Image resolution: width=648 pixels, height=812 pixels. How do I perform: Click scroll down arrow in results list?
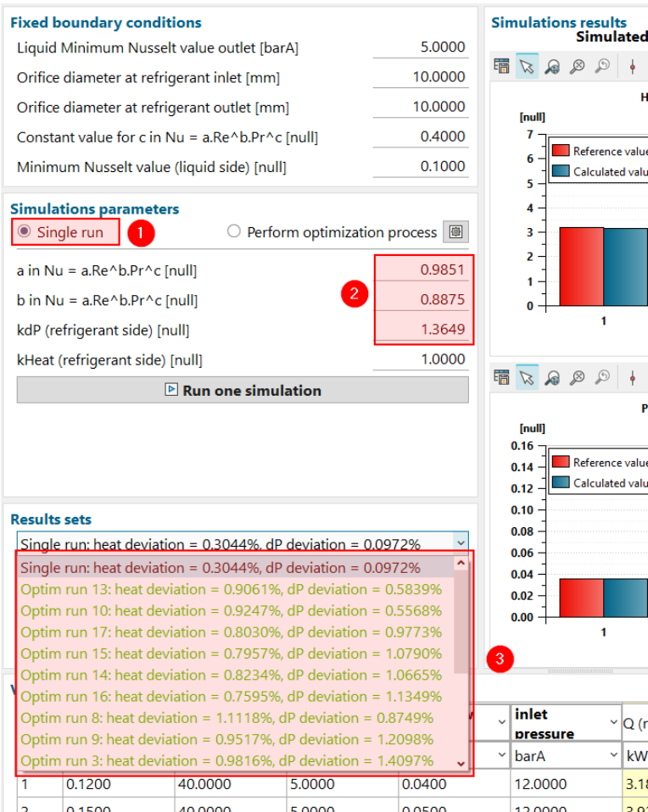(x=461, y=764)
